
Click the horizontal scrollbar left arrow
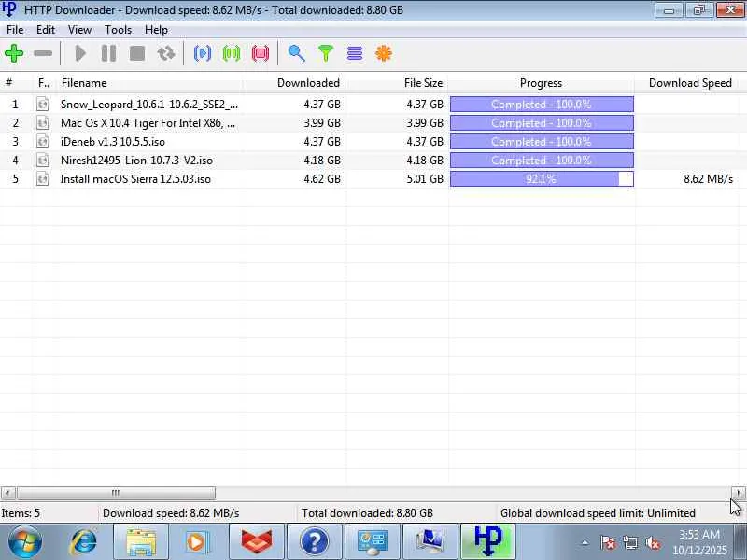coord(8,493)
